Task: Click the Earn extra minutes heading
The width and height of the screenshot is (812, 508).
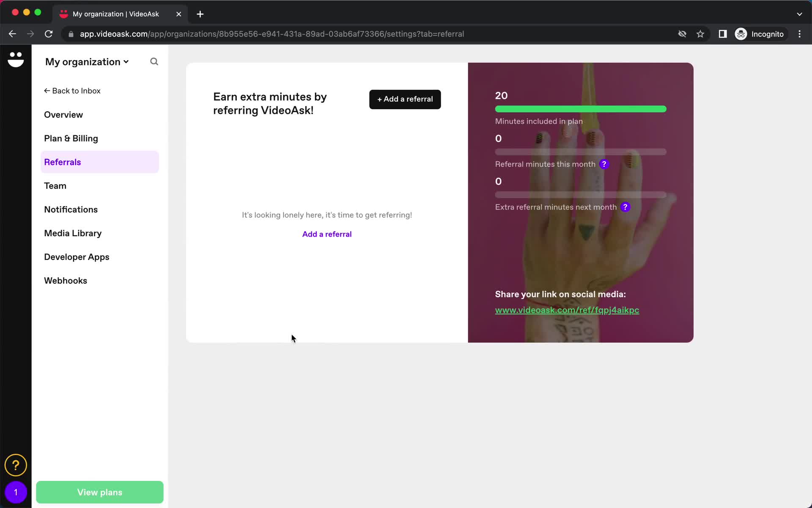Action: [270, 103]
